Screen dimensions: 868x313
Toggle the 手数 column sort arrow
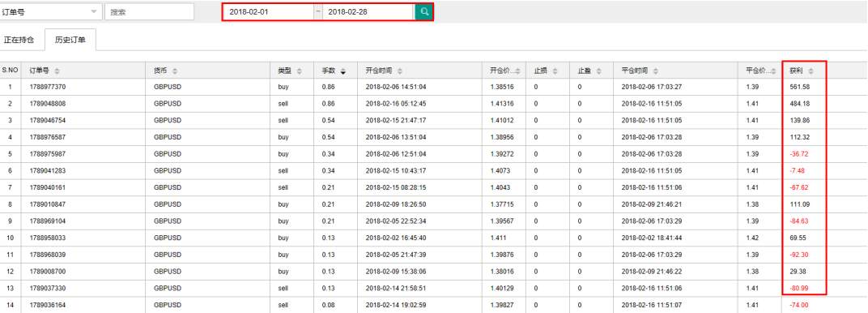(343, 71)
